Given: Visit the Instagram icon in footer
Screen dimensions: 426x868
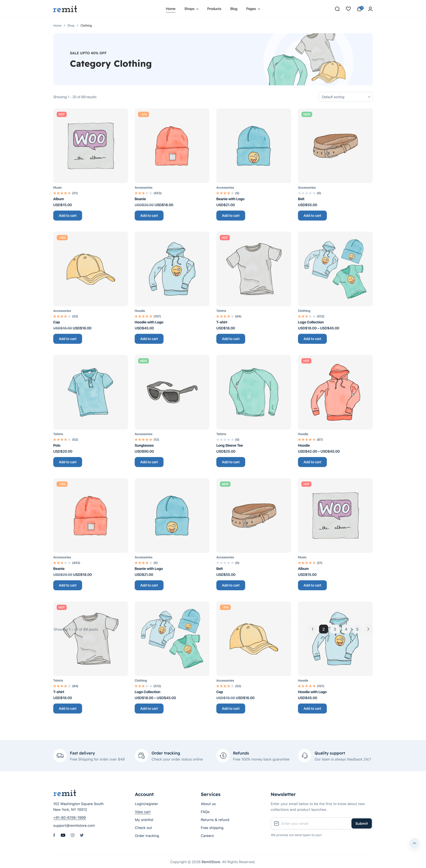Looking at the screenshot, I should [72, 835].
